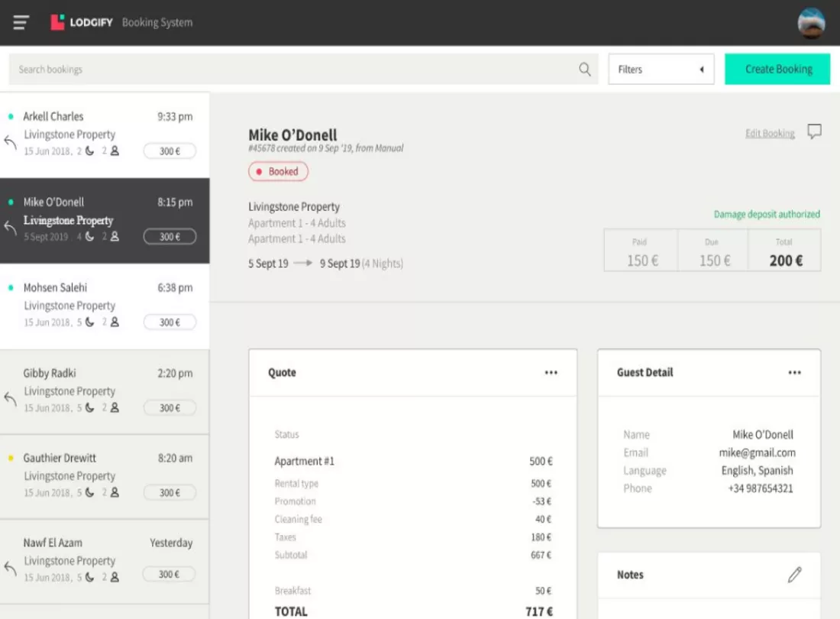Click guests person icon in Mohsen Salehi row
Screen dimensions: 840x619
(x=115, y=322)
